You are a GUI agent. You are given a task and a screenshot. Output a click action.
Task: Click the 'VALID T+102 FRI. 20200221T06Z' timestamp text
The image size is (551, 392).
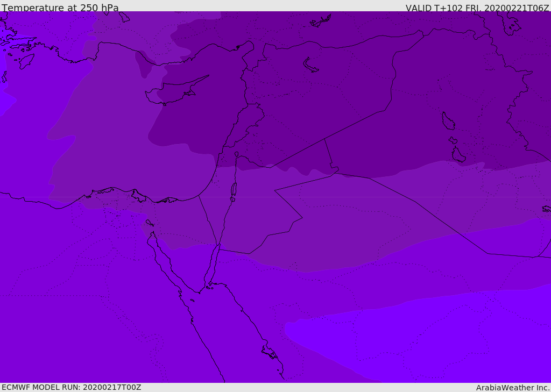[477, 8]
